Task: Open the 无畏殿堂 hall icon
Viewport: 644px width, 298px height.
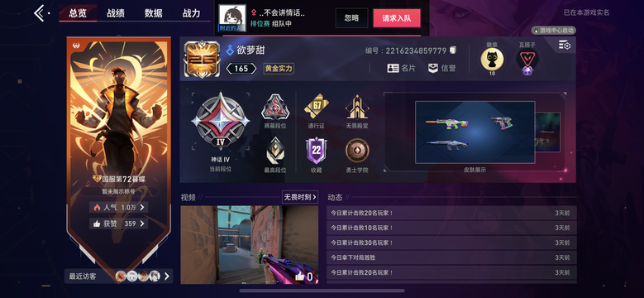Action: 357,107
